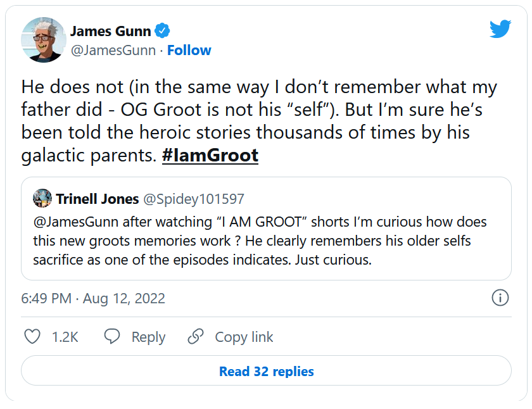Click the Reply label
532x409 pixels.
coord(148,337)
